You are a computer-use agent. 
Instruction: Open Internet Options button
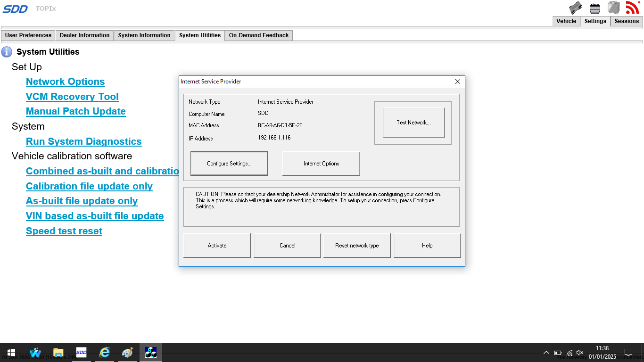(x=321, y=164)
